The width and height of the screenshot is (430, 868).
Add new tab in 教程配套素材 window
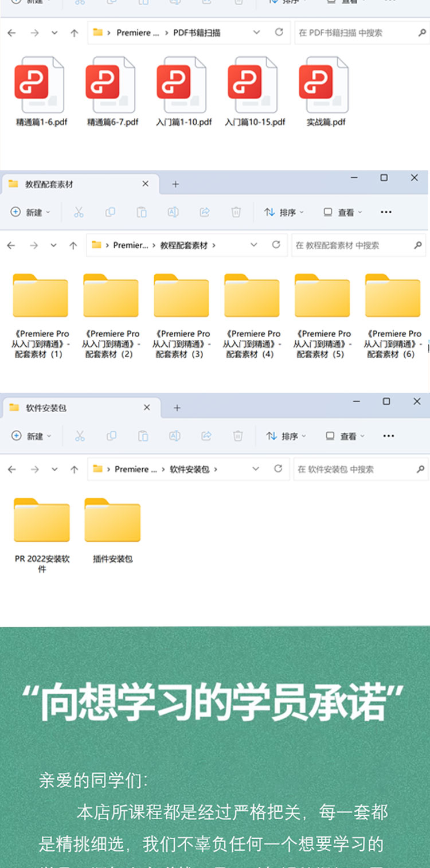pos(175,184)
